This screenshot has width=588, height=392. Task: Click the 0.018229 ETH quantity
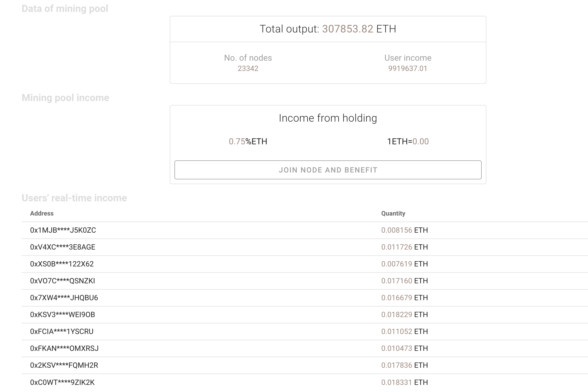pos(404,315)
